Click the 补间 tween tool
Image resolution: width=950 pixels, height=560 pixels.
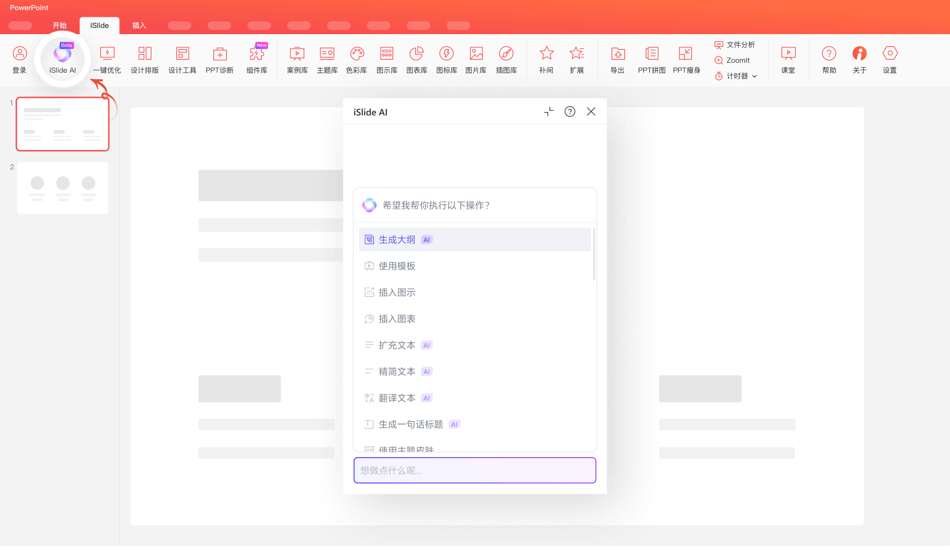(x=546, y=59)
